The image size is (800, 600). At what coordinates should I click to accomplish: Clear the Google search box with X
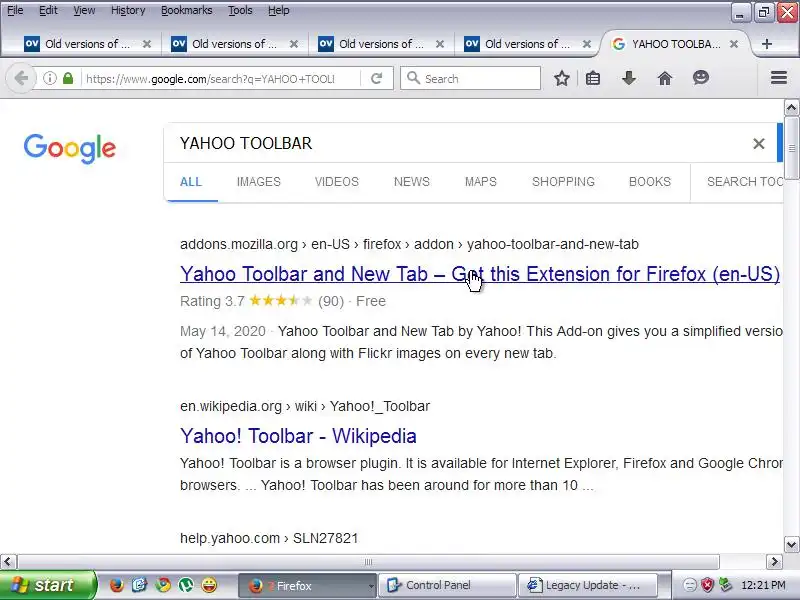(x=759, y=144)
